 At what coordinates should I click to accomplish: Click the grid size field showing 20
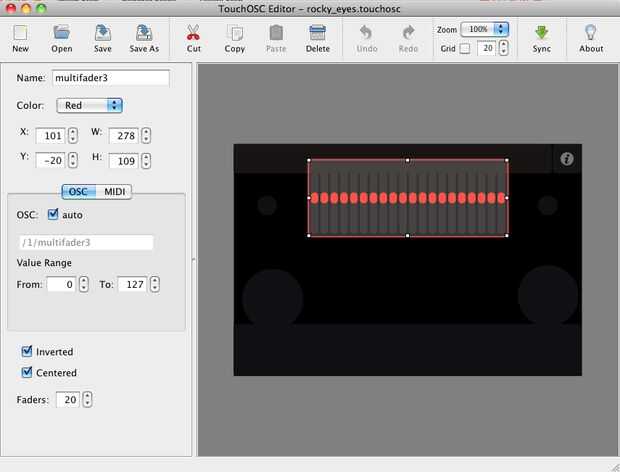pos(486,48)
